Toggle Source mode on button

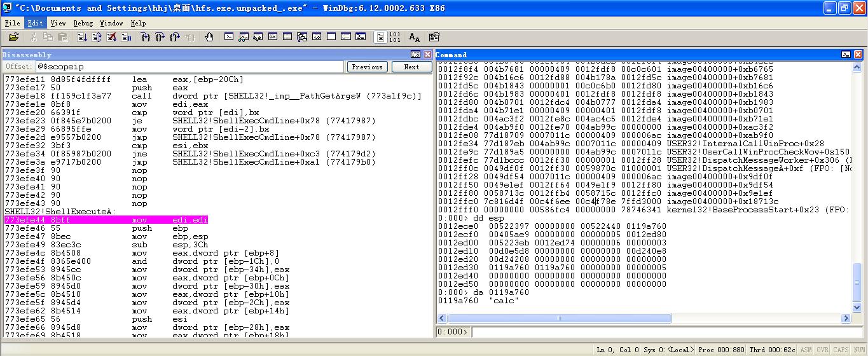(380, 38)
